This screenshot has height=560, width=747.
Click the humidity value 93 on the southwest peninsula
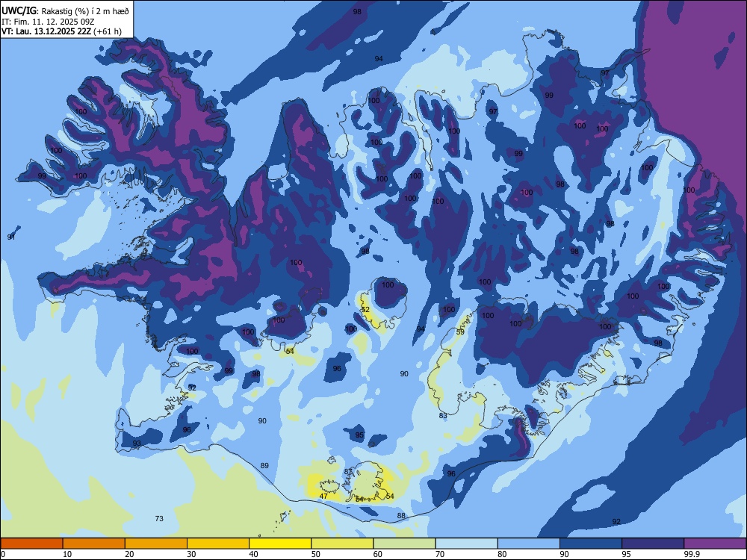point(137,443)
